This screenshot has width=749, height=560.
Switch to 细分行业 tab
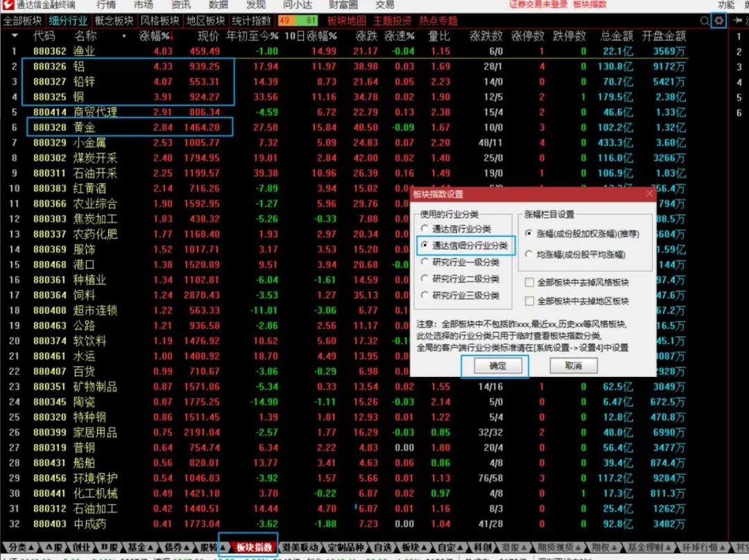(68, 21)
